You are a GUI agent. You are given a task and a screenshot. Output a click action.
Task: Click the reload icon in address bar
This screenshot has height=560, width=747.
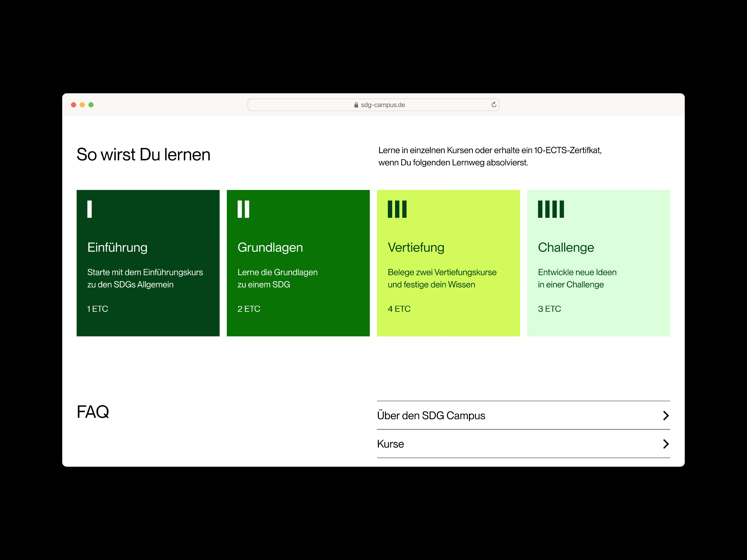coord(494,105)
